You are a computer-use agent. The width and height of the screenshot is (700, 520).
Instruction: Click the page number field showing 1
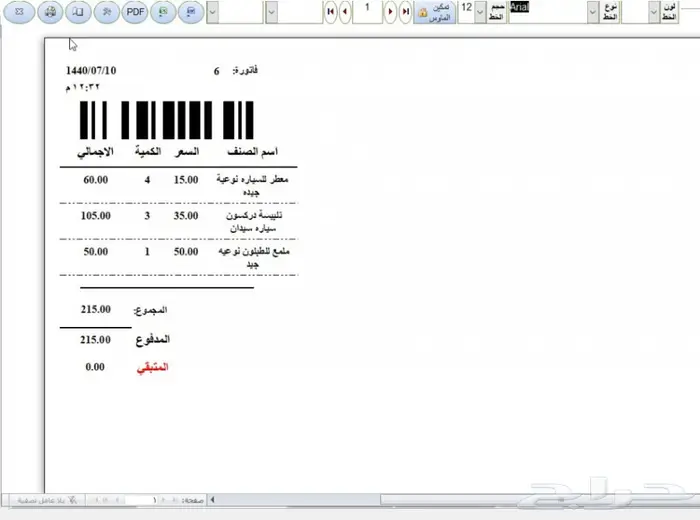(x=368, y=12)
